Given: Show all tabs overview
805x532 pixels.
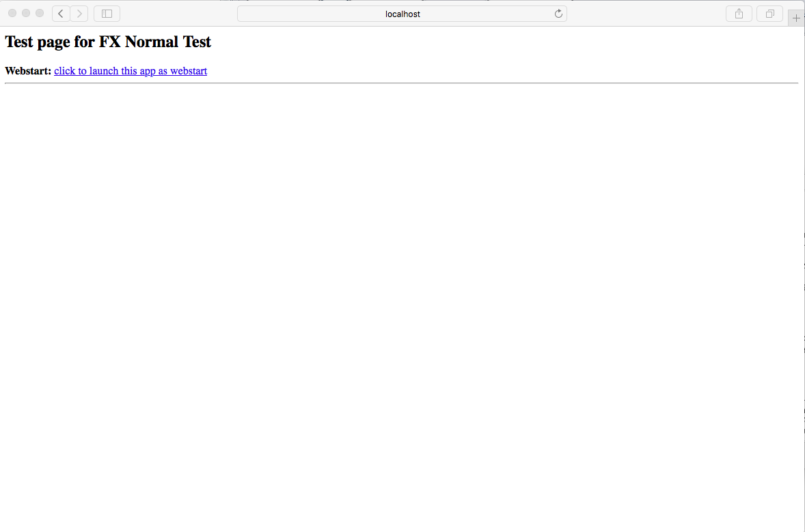Looking at the screenshot, I should (x=769, y=14).
